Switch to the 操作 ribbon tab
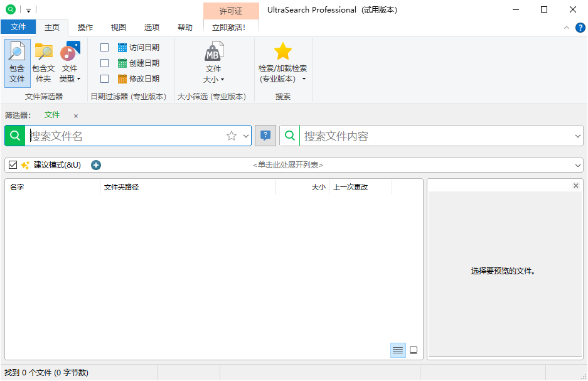 click(85, 28)
